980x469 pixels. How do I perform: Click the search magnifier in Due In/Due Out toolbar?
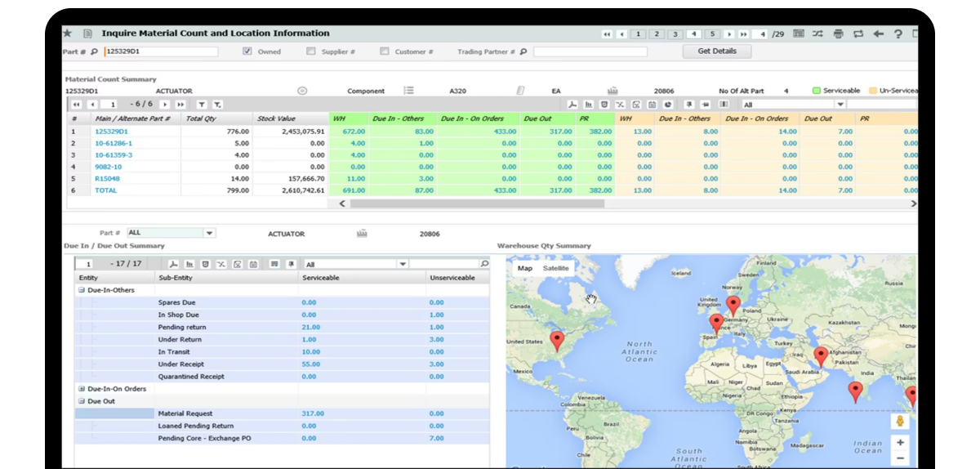point(484,264)
